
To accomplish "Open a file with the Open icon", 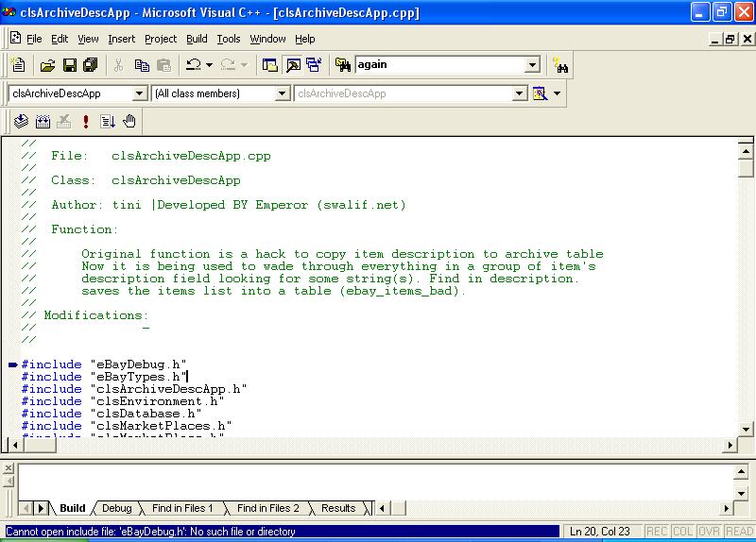I will (x=47, y=65).
